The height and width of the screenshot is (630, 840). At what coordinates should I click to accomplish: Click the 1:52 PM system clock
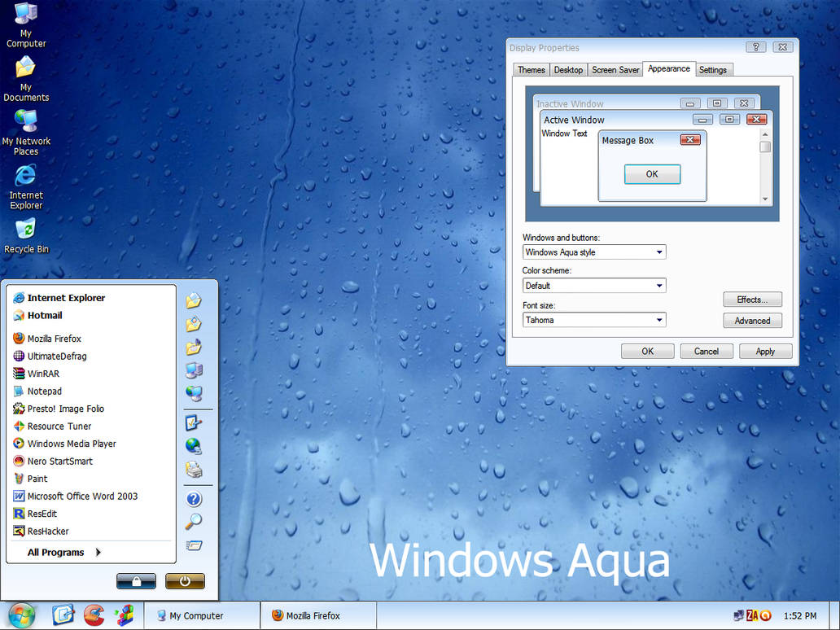(x=800, y=616)
